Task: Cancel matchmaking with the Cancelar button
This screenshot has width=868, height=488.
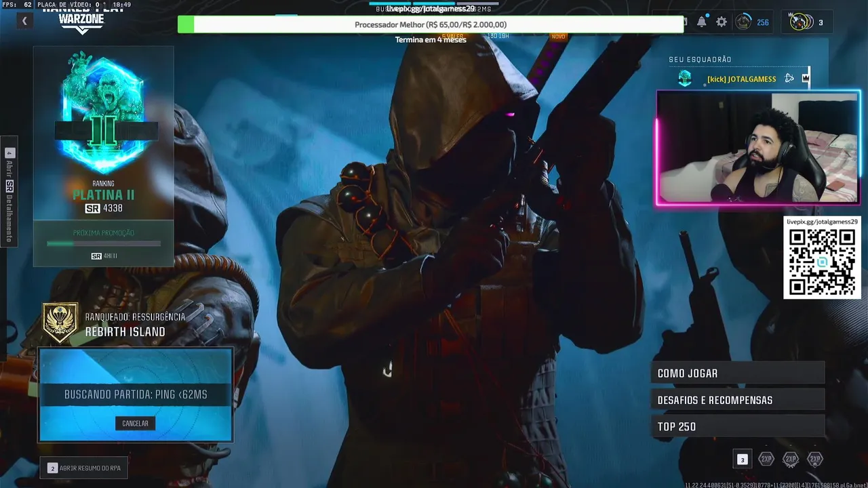Action: 135,423
